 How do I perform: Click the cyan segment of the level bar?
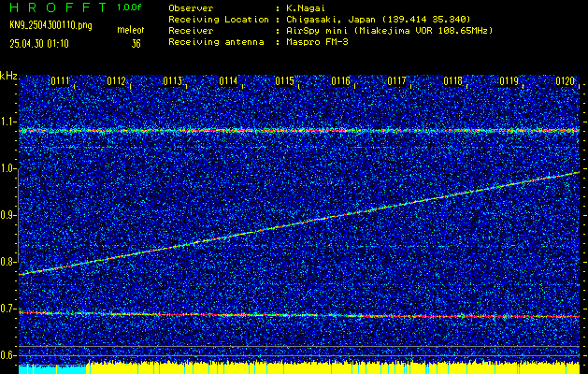(52, 369)
